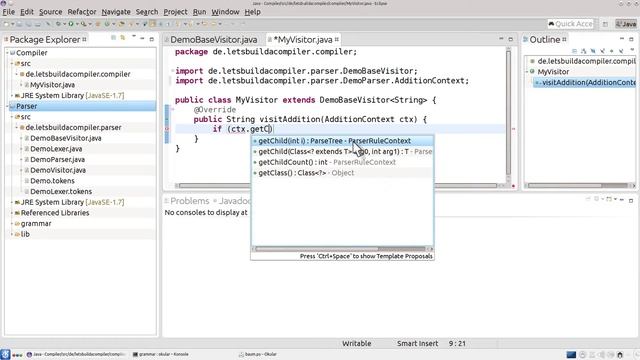Choose getChild(int i) completion proposal
The image size is (640, 360).
(x=342, y=141)
